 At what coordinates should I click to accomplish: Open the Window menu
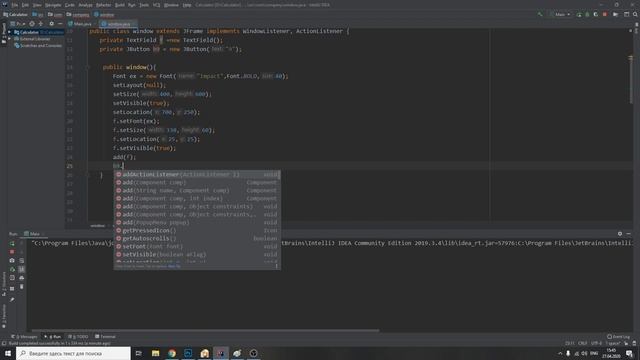pos(171,5)
